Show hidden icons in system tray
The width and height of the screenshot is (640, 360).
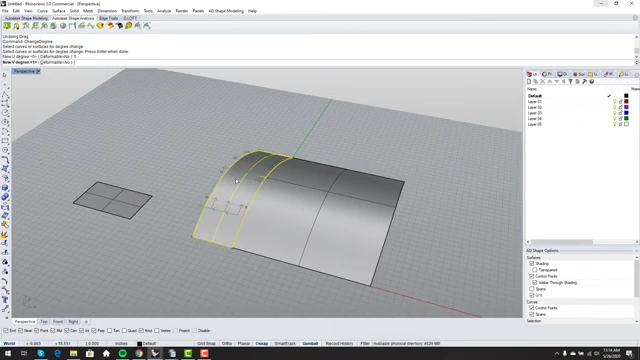(x=557, y=353)
